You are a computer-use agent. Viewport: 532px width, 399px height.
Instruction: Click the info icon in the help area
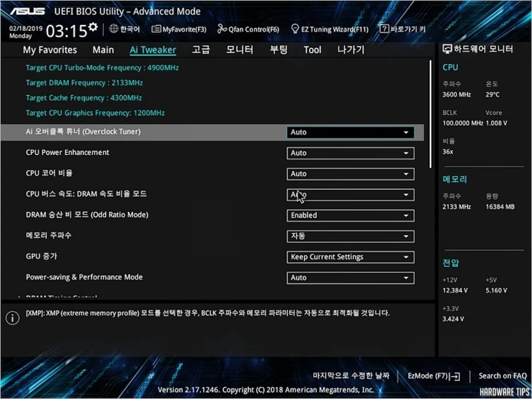[x=12, y=318]
